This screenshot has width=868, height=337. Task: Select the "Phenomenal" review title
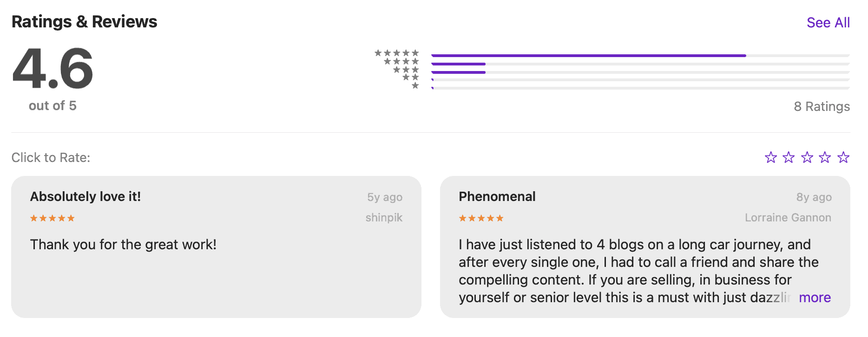click(x=497, y=197)
